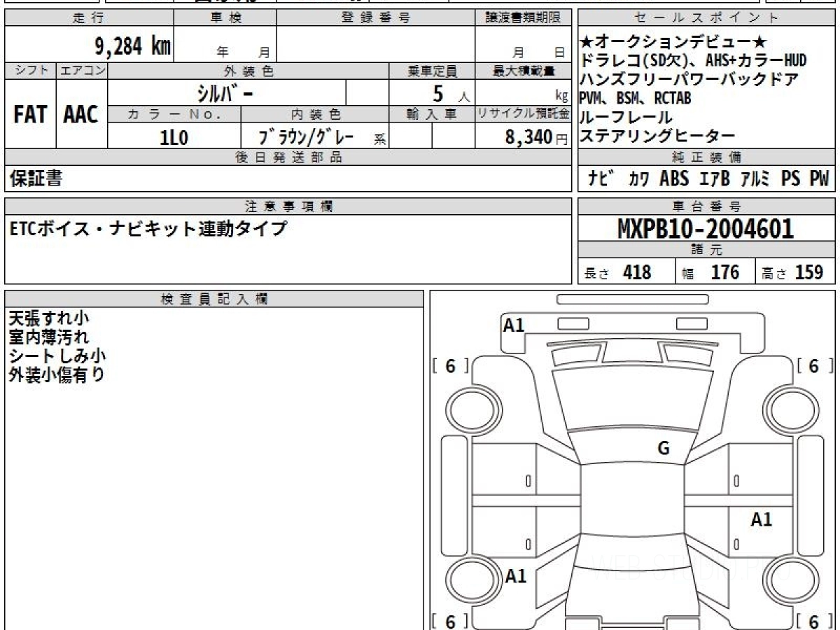
Task: Click the 車台番号 header
Action: (x=707, y=206)
